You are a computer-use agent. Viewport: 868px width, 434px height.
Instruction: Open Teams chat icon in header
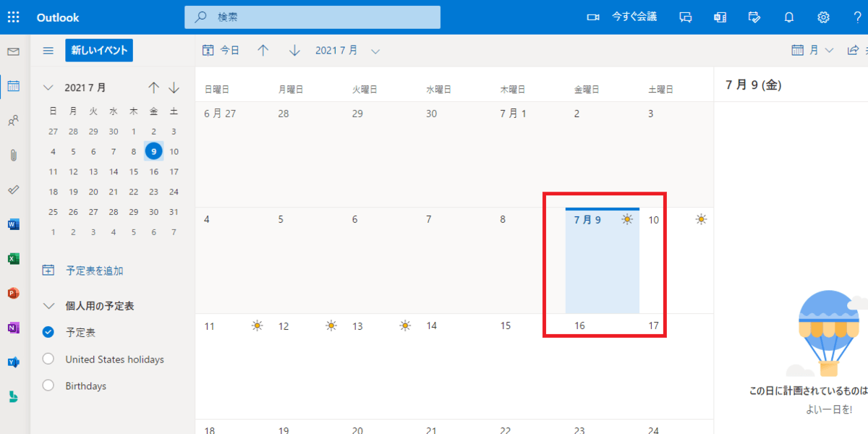coord(686,17)
